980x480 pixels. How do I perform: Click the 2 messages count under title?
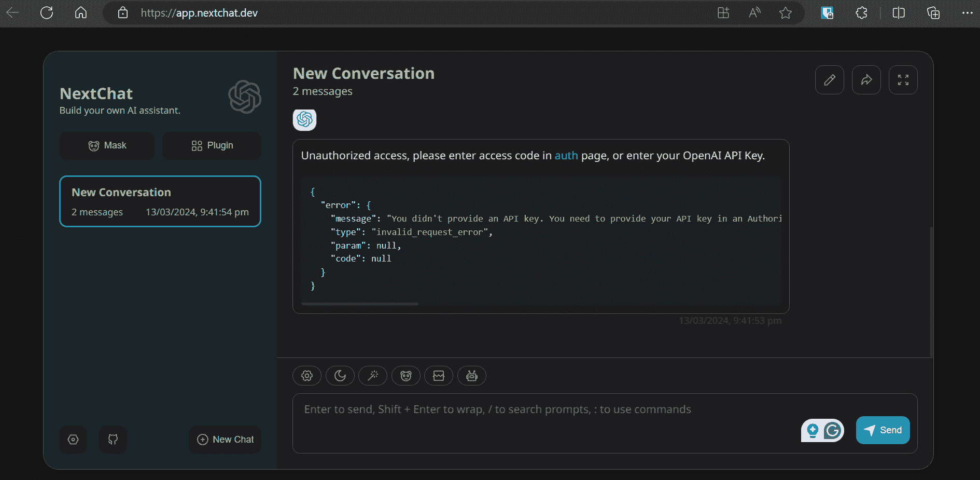pos(323,91)
